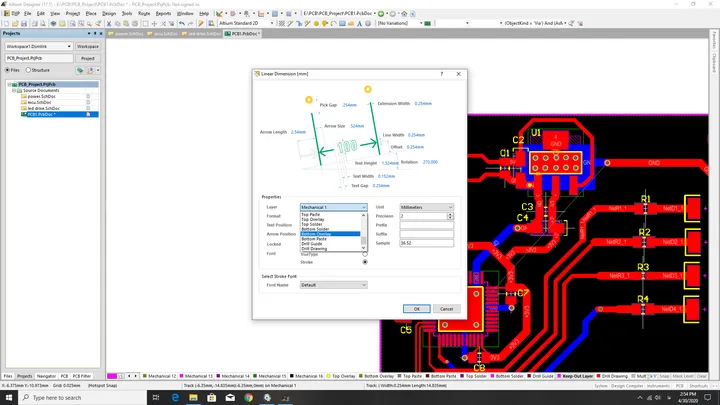Click the Task View taskbar icon

pos(156,398)
